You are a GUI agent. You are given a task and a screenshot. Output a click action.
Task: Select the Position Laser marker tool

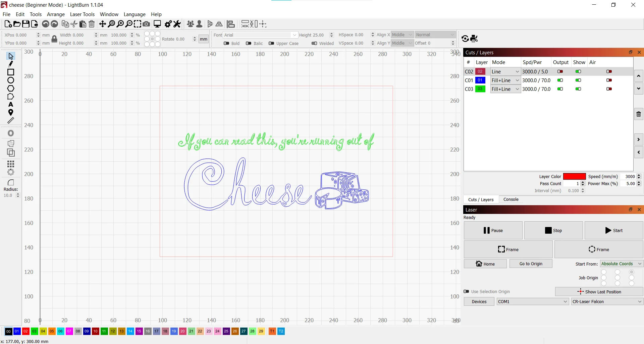[11, 113]
